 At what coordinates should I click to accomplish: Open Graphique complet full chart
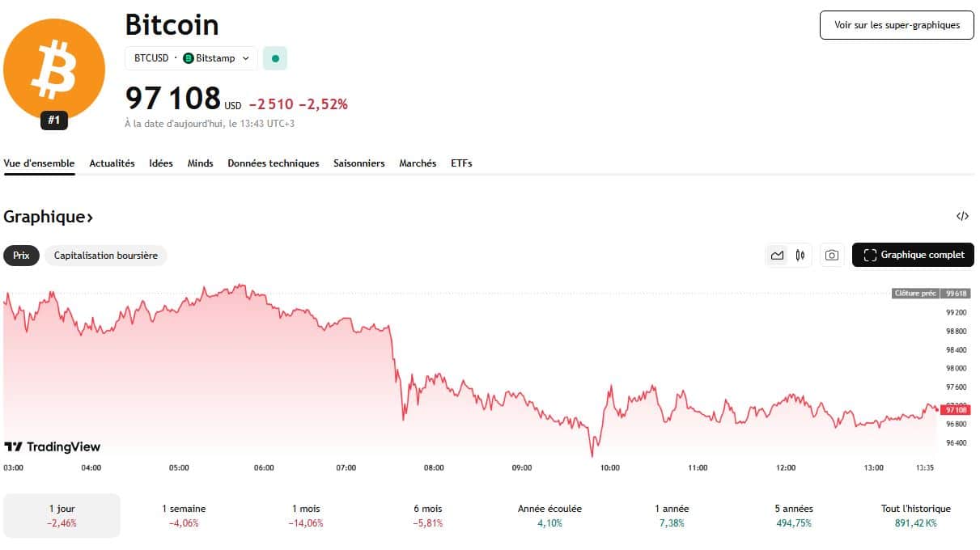(x=913, y=255)
